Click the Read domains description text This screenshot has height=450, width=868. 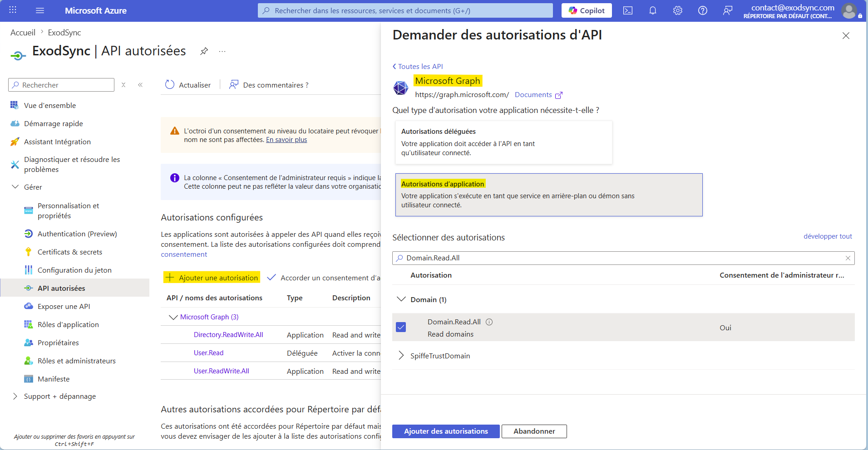coord(450,334)
